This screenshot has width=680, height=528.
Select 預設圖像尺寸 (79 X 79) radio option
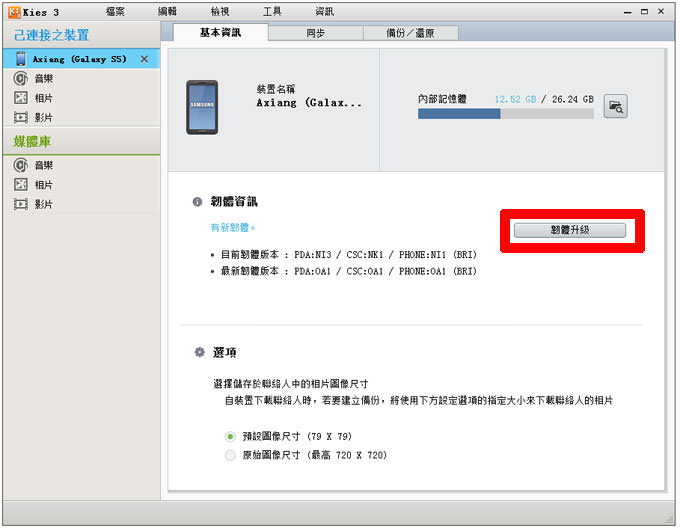(x=231, y=436)
